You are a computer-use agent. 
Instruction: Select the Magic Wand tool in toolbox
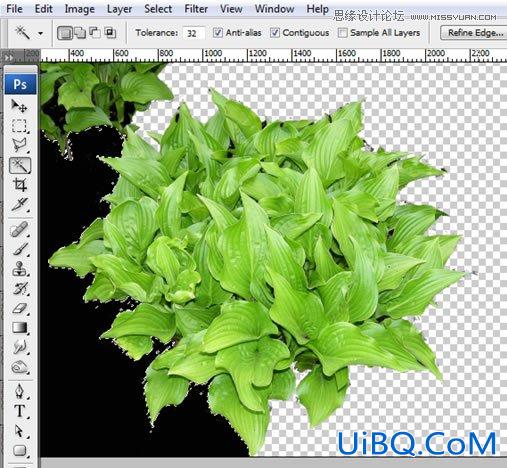point(20,165)
